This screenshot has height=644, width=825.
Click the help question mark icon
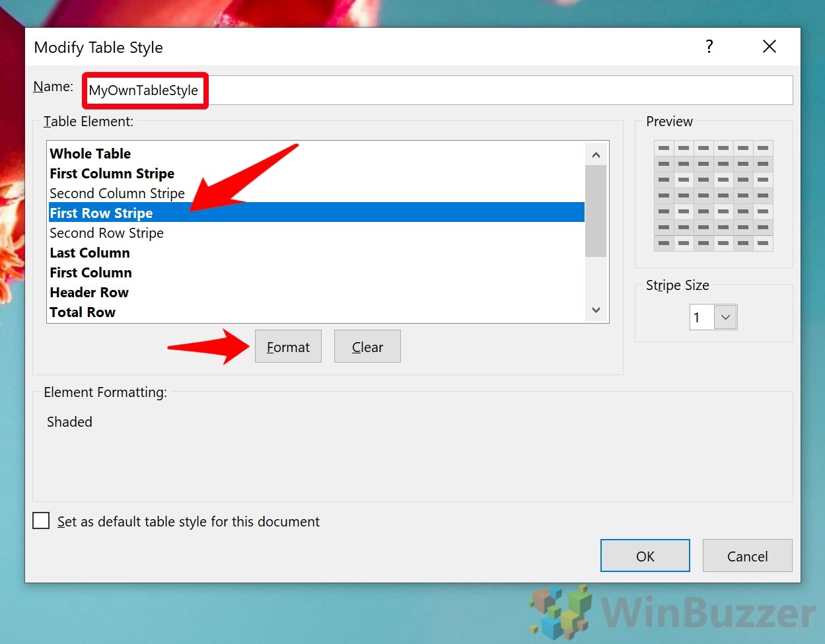tap(709, 47)
